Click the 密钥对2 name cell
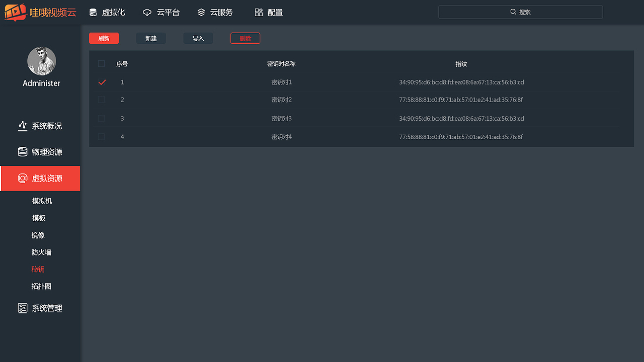 click(281, 100)
